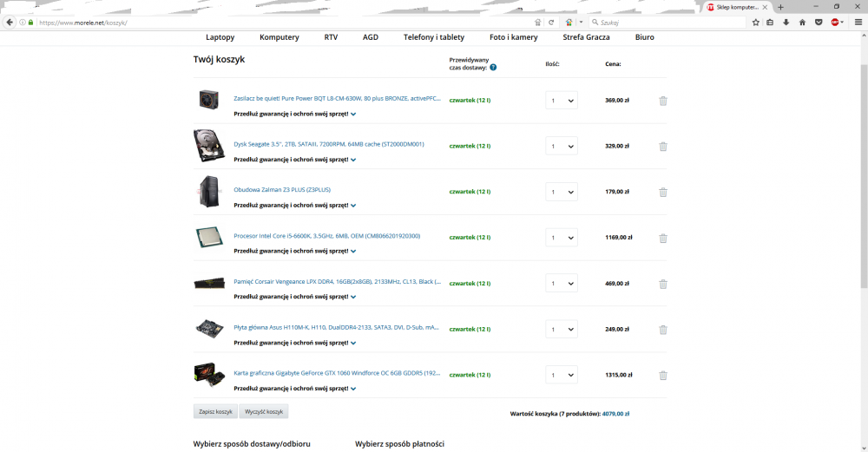Click the colorful house search engine icon
The width and height of the screenshot is (868, 452).
[x=569, y=23]
